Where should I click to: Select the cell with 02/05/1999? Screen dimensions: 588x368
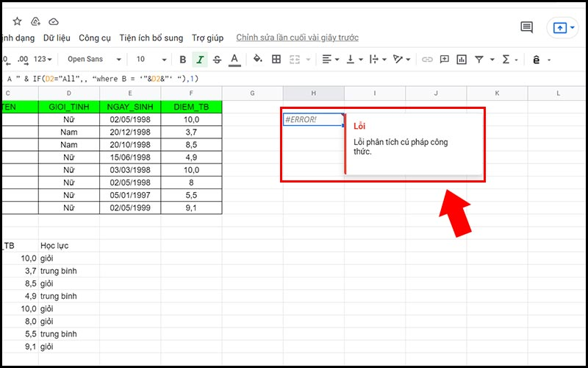(130, 208)
